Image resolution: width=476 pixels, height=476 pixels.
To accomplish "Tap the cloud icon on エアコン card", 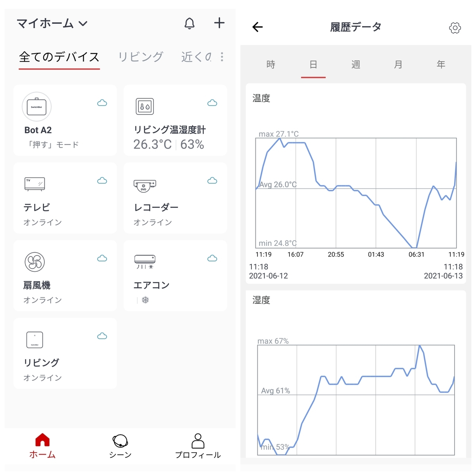I will click(212, 259).
